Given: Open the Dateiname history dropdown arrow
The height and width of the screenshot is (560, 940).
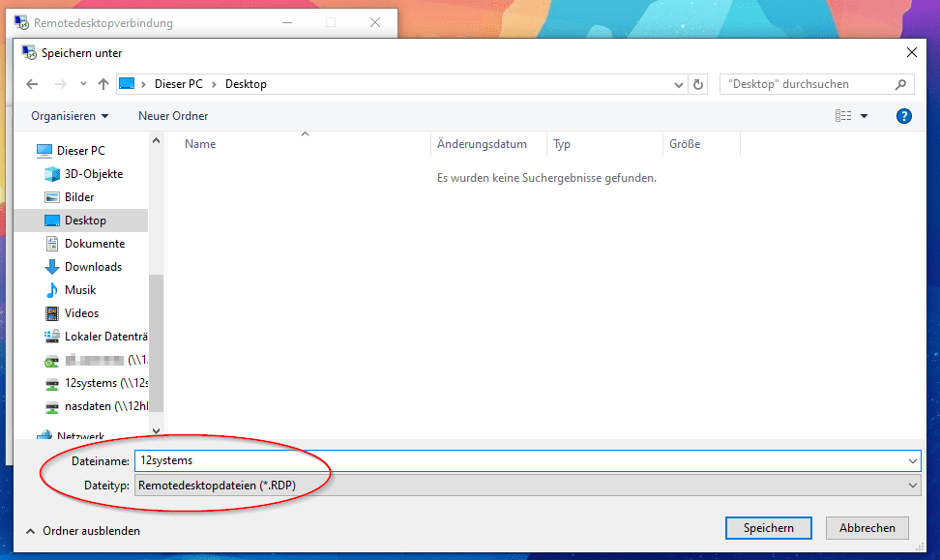Looking at the screenshot, I should pyautogui.click(x=913, y=461).
